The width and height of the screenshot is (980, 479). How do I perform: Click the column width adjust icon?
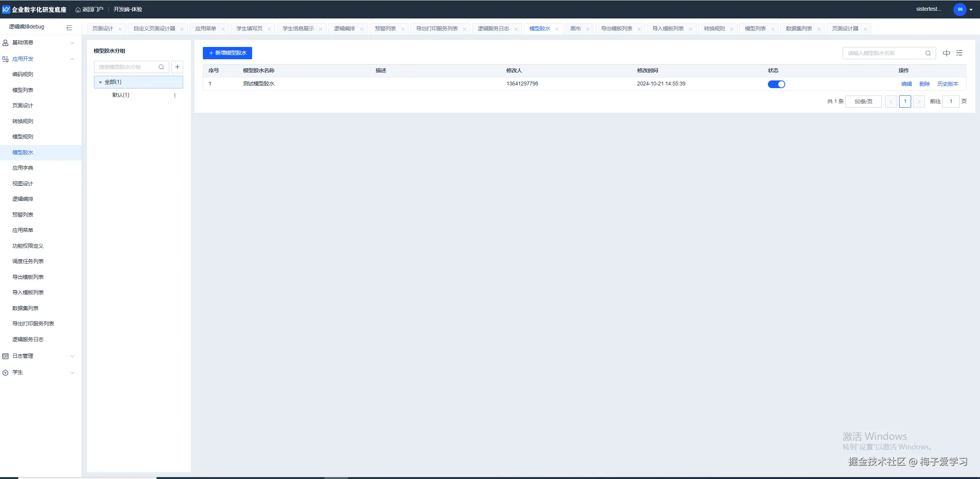point(946,53)
